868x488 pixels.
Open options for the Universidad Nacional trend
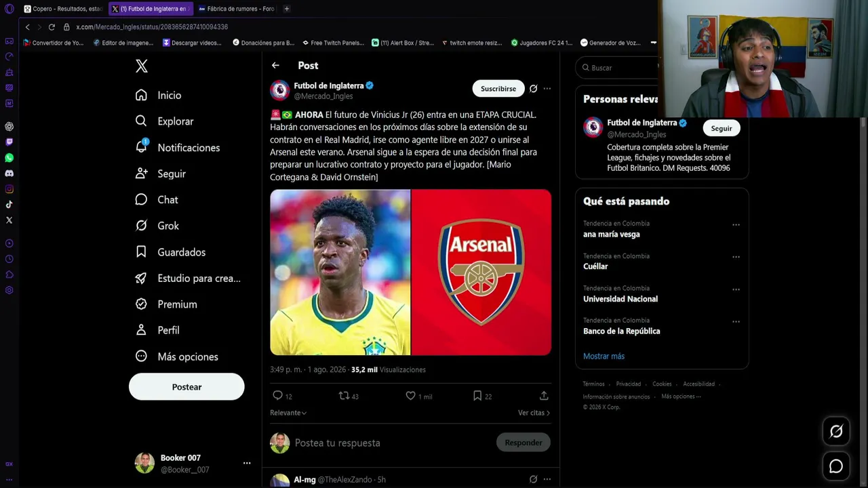coord(736,289)
